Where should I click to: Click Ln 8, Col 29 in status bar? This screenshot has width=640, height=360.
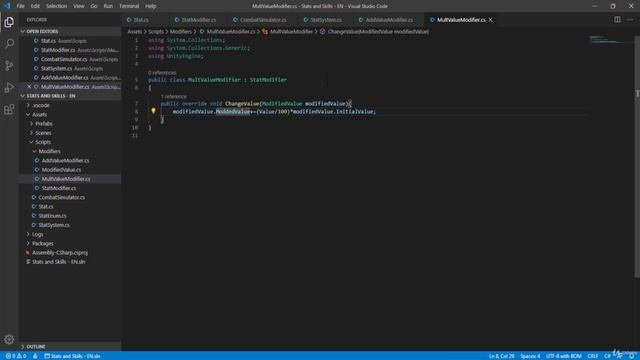point(501,356)
